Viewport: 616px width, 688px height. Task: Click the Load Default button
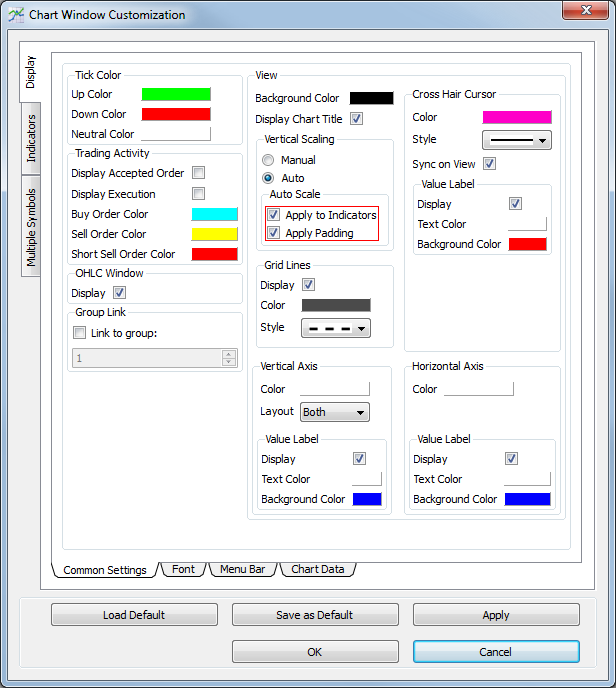point(134,615)
